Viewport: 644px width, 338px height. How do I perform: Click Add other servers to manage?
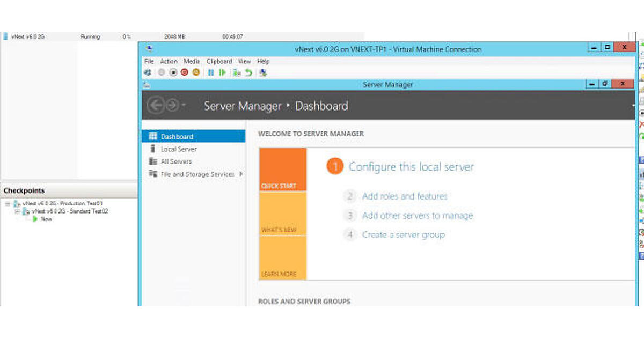click(418, 216)
